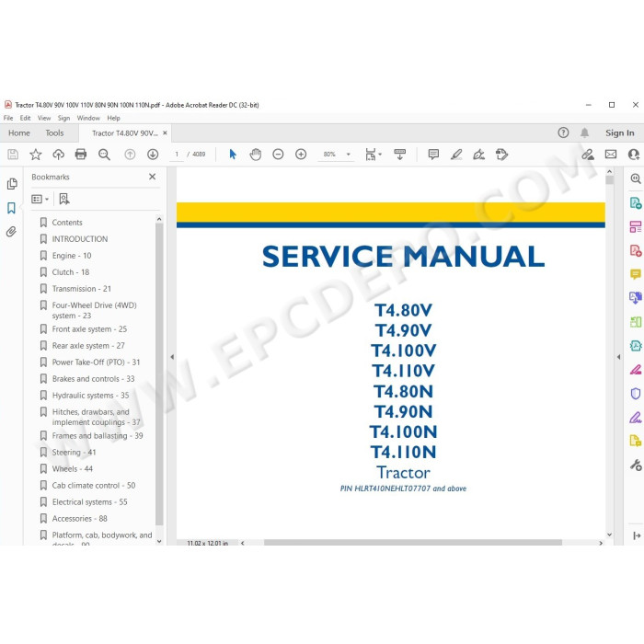
Task: Go to next page arrow
Action: coord(153,155)
